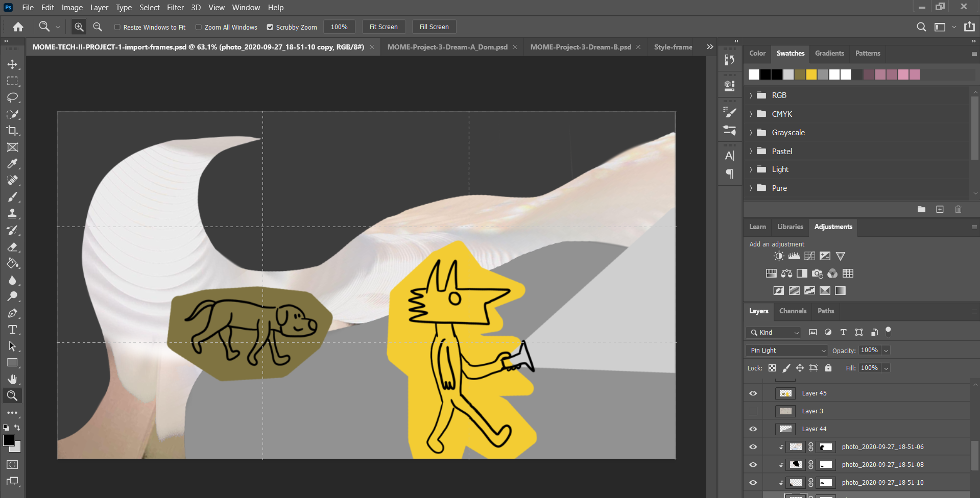Expand the RGB swatch folder
980x498 pixels.
(x=751, y=95)
